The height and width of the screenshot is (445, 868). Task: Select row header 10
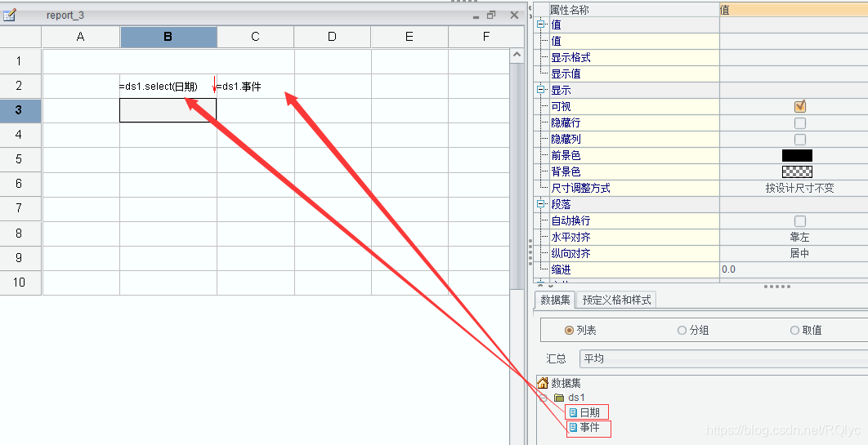point(20,283)
